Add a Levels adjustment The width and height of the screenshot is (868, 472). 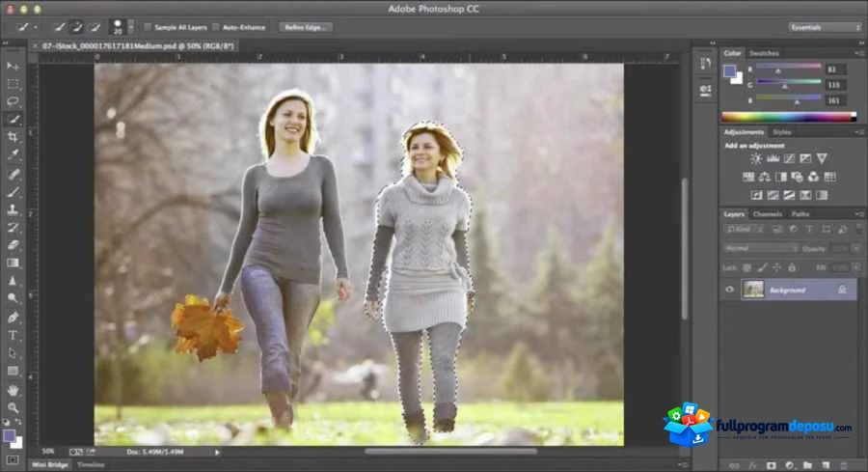click(x=773, y=158)
